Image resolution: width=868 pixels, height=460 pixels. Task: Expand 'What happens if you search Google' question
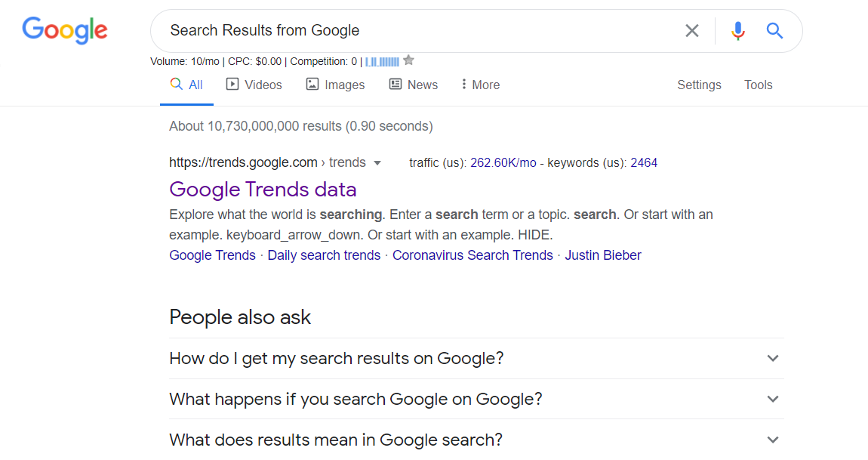772,399
